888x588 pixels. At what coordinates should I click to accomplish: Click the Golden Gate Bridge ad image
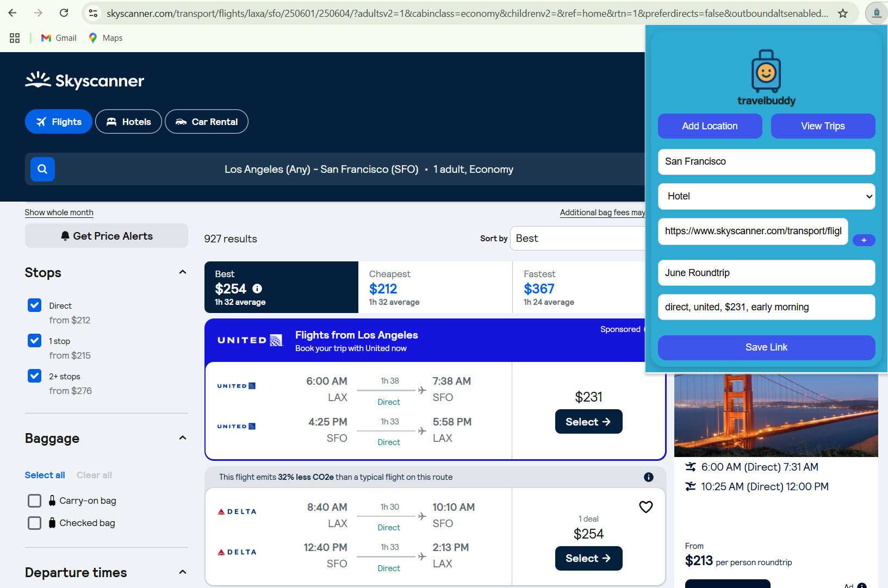click(x=776, y=415)
